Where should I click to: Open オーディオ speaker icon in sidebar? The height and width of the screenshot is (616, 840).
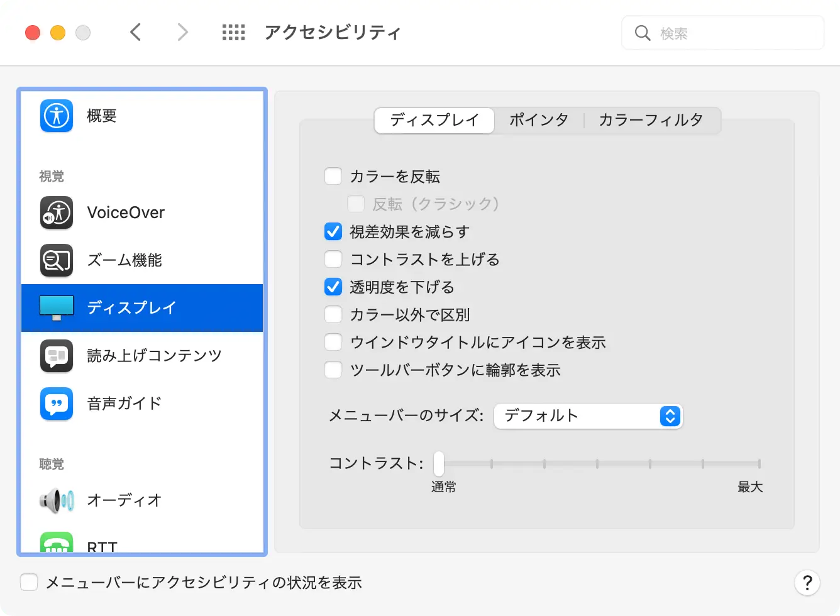57,500
